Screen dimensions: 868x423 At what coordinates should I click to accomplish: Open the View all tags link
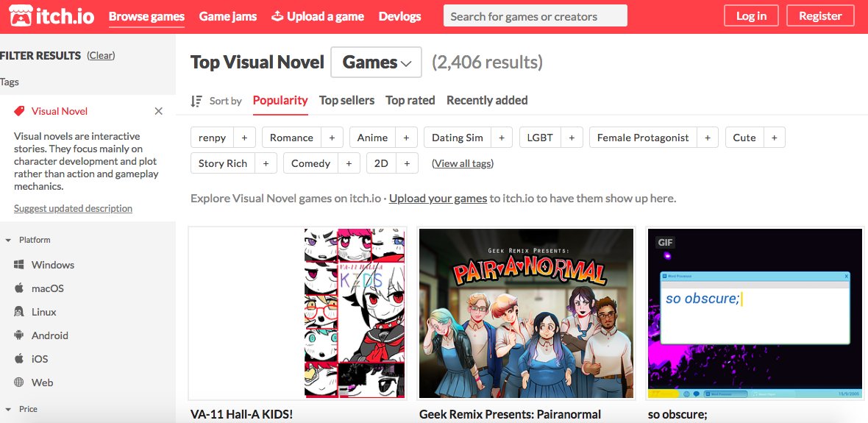coord(463,163)
